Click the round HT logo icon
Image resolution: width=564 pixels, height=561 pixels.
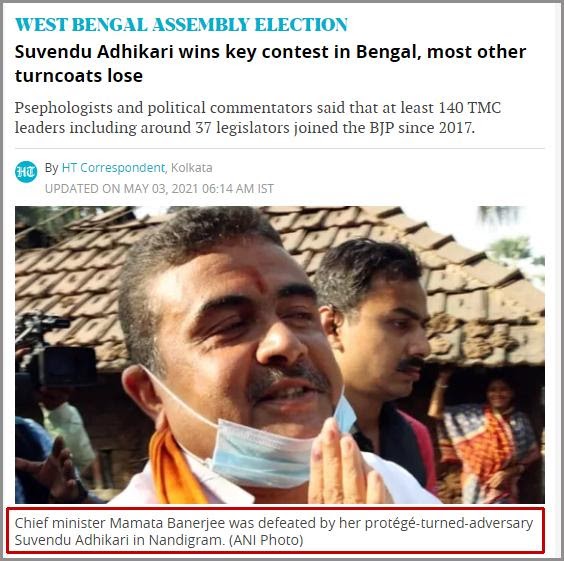tap(26, 172)
